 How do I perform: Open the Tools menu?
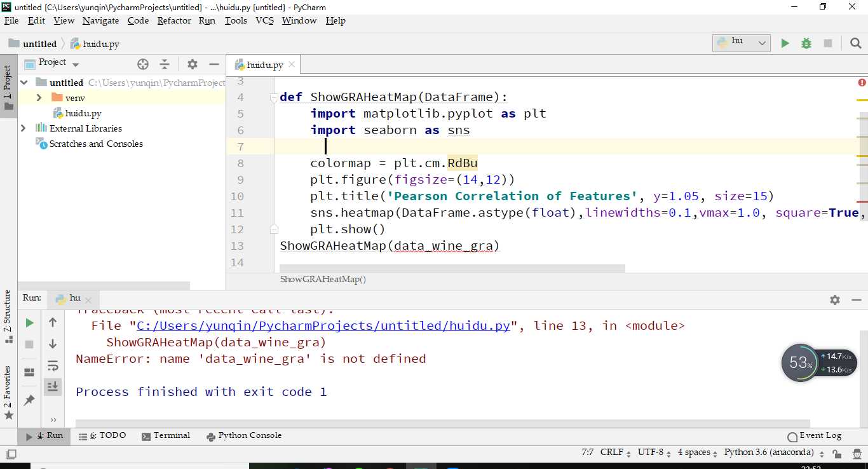[x=236, y=20]
